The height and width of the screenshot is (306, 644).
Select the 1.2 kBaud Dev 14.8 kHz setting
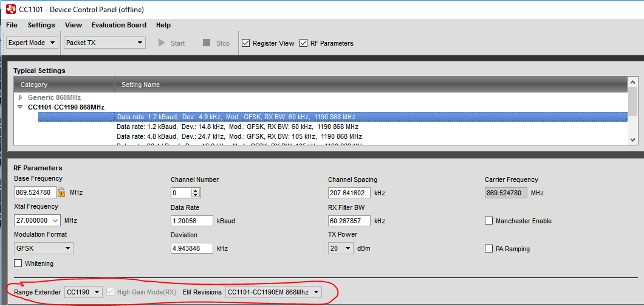coord(238,127)
